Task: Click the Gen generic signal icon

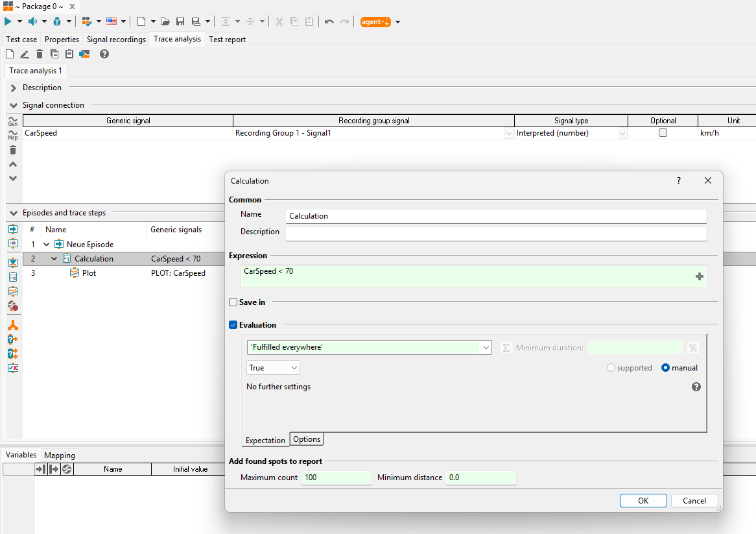Action: pos(13,121)
